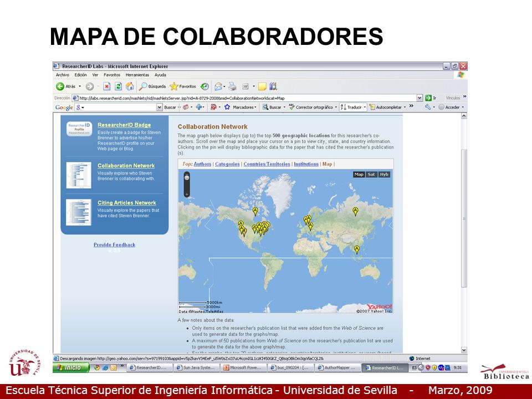Click the yellow note toolbar icon
532x399 pixels.
click(x=262, y=86)
